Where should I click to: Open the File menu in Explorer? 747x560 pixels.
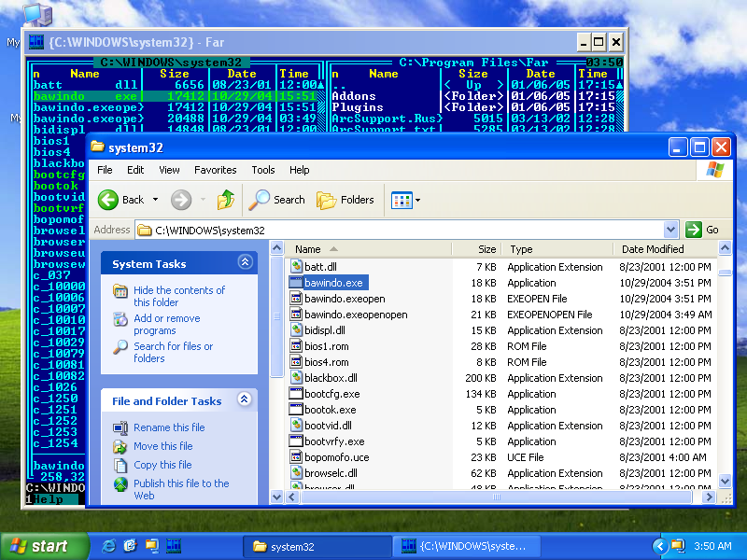pyautogui.click(x=105, y=170)
